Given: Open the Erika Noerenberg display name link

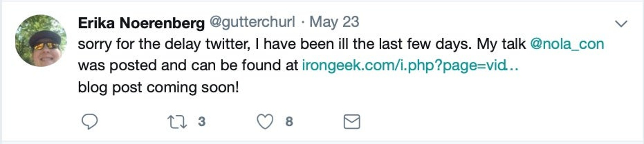Looking at the screenshot, I should 141,23.
